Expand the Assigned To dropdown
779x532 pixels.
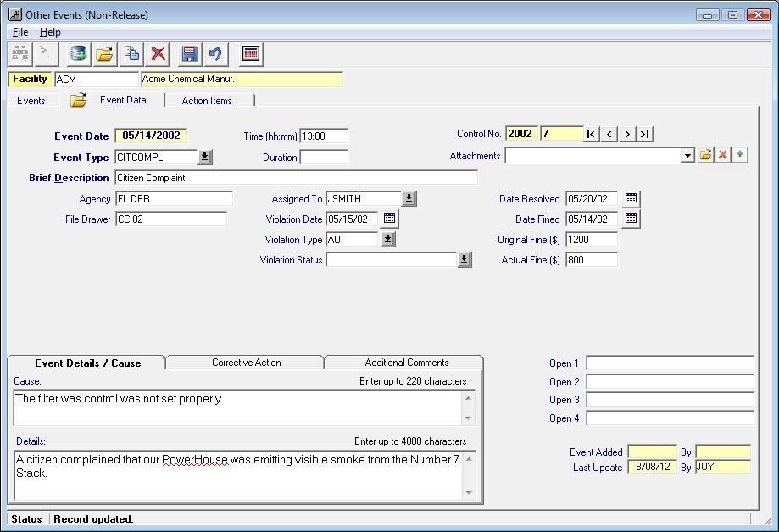[409, 199]
